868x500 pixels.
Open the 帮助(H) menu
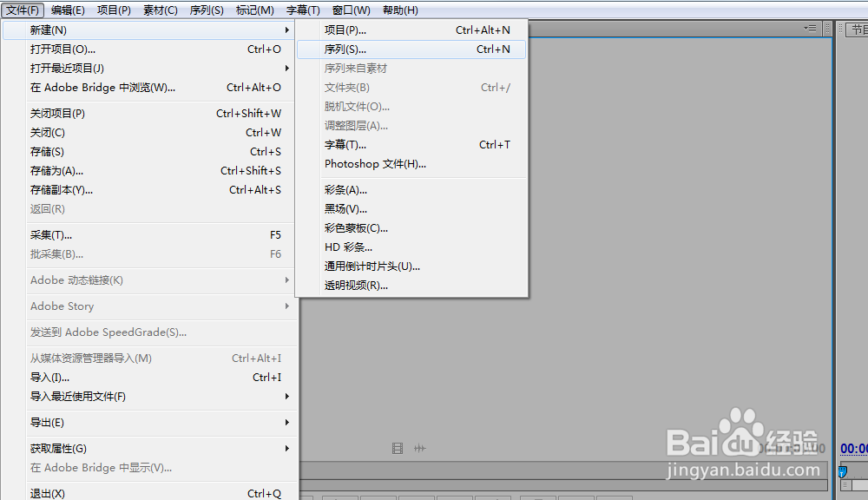(x=400, y=10)
